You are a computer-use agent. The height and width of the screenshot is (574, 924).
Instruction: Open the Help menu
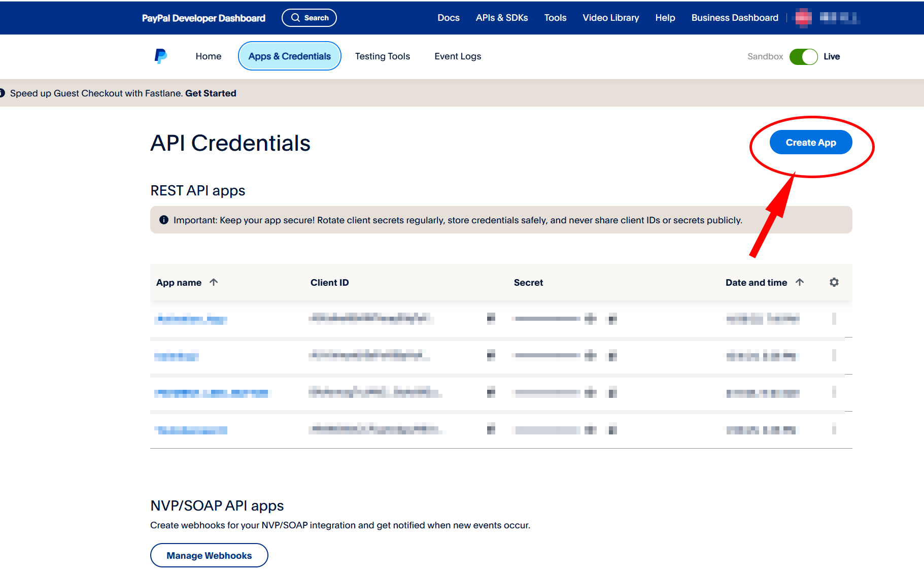665,18
